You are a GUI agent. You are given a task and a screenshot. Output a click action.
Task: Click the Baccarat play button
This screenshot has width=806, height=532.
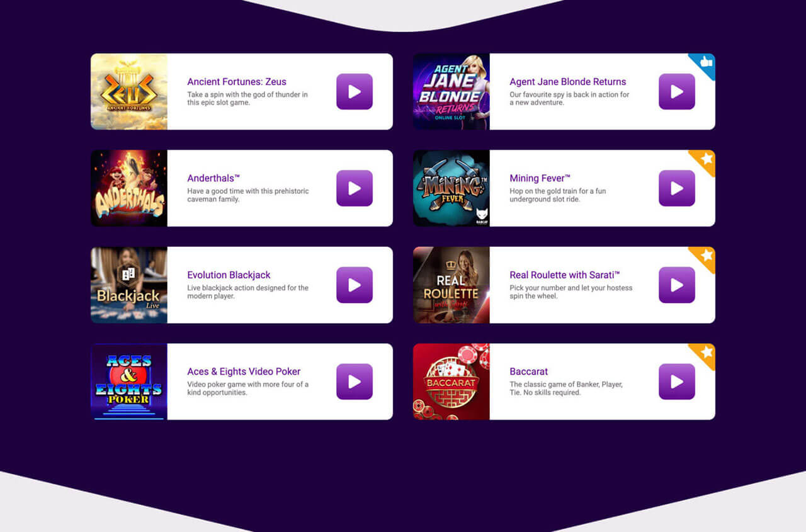[x=677, y=382]
